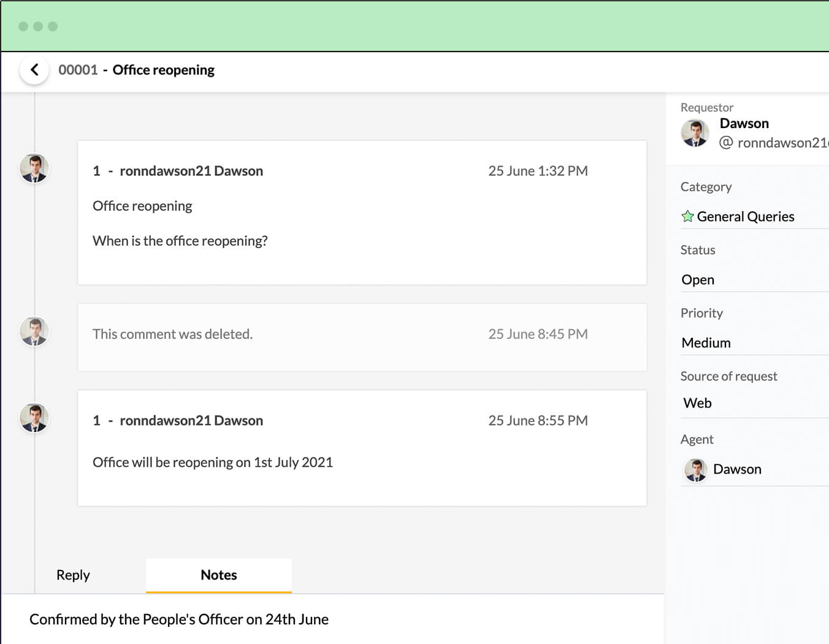Toggle the star beside General Queries
This screenshot has width=829, height=644.
pos(687,216)
